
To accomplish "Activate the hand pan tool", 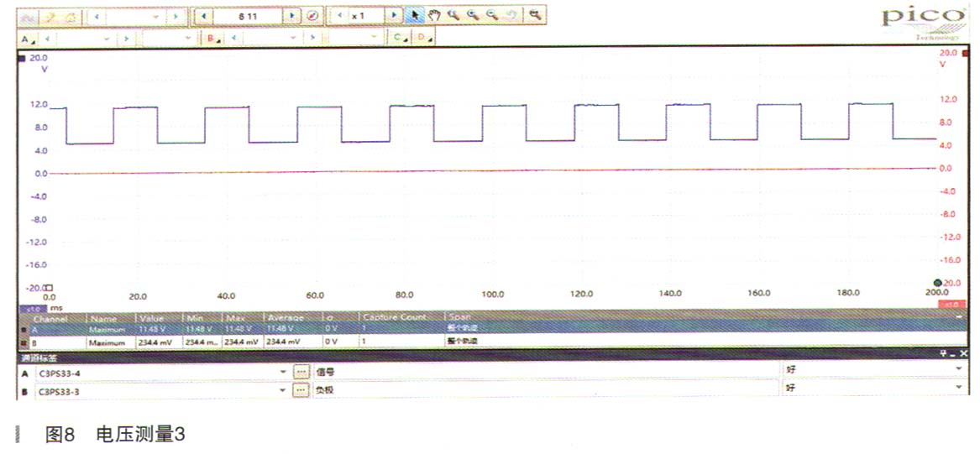I will 434,15.
